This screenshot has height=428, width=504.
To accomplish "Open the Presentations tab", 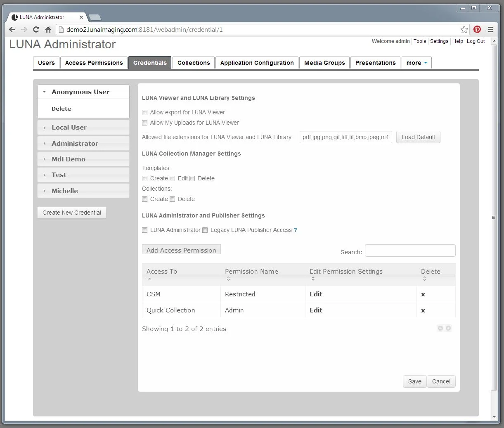I will tap(375, 63).
